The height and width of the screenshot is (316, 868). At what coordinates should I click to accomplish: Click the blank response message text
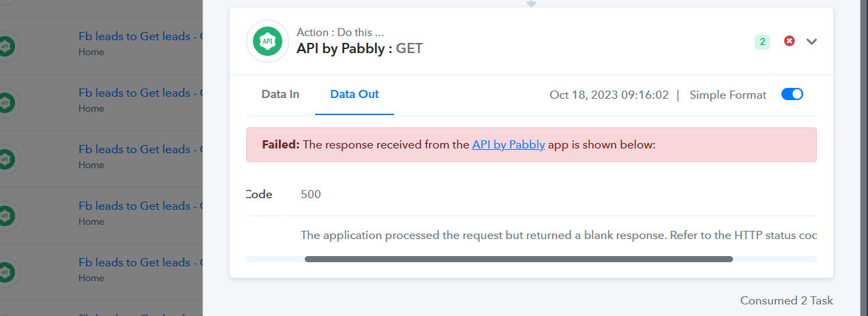(x=558, y=235)
